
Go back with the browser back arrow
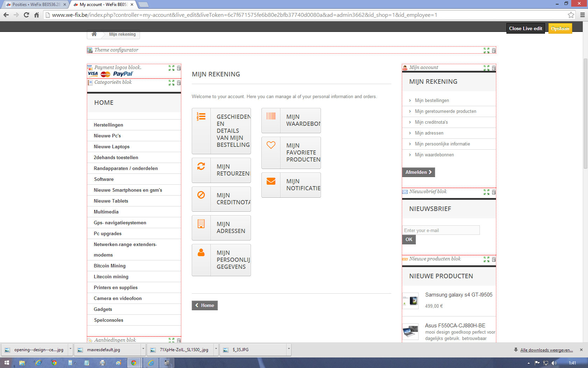[6, 15]
